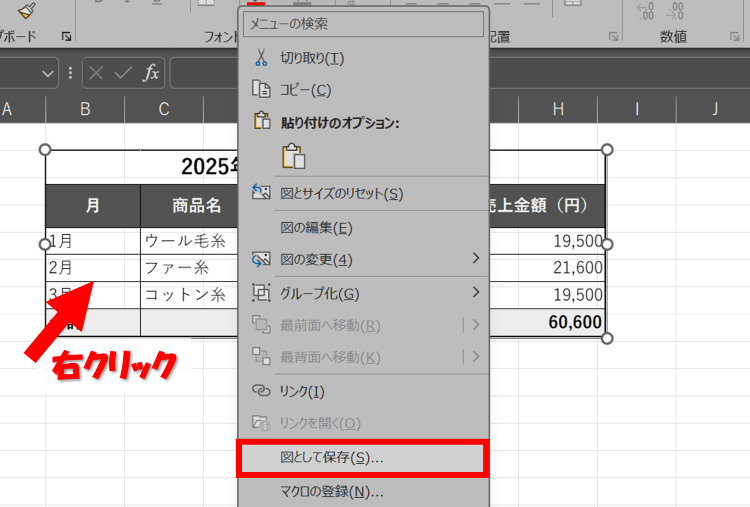Click the 21,600 value cell

click(x=547, y=267)
